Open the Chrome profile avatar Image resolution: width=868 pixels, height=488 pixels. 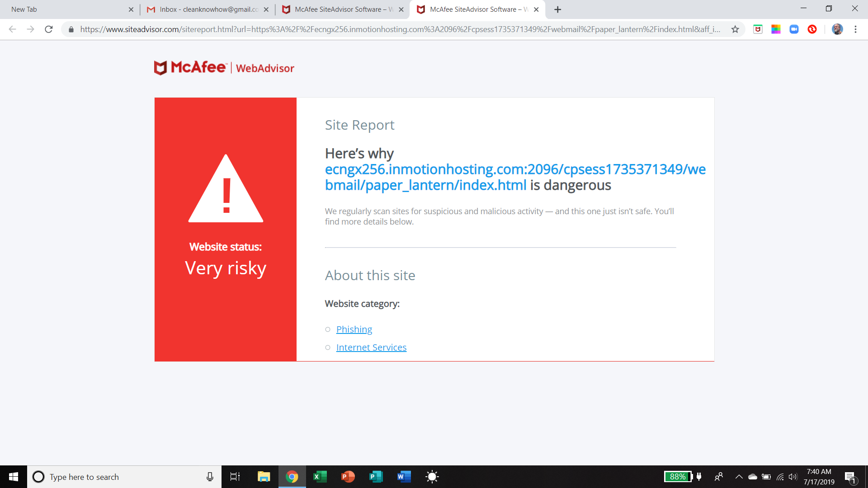click(837, 29)
